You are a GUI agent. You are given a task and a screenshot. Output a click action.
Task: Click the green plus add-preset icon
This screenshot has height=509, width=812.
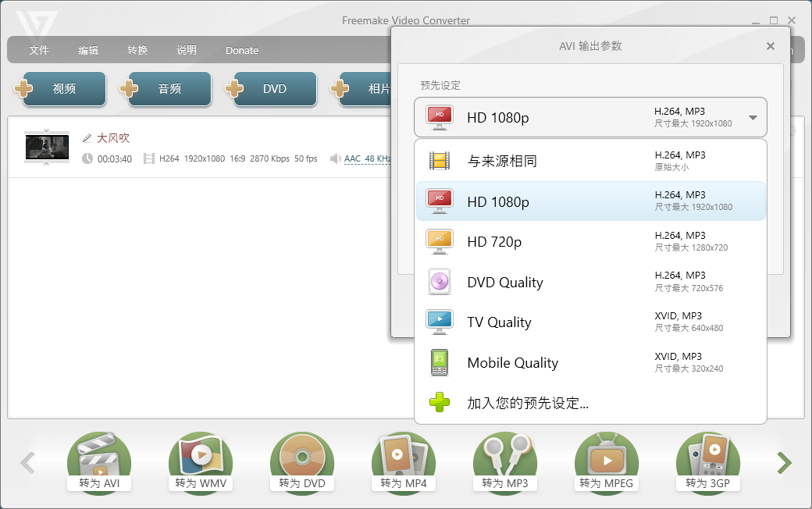[x=439, y=402]
